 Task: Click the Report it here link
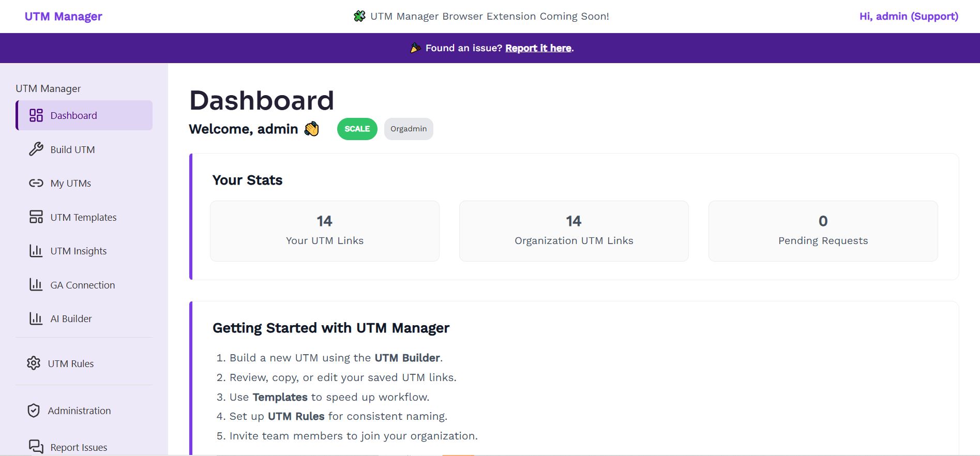pyautogui.click(x=538, y=48)
